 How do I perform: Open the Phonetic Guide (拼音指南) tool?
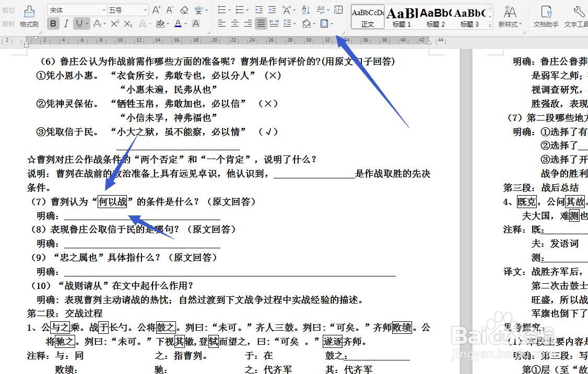tap(199, 9)
